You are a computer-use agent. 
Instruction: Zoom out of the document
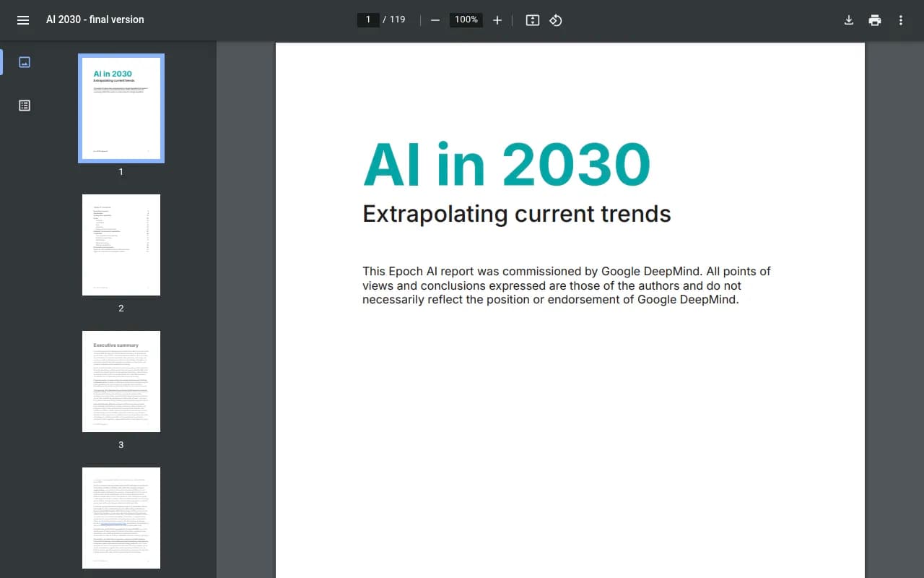point(435,20)
